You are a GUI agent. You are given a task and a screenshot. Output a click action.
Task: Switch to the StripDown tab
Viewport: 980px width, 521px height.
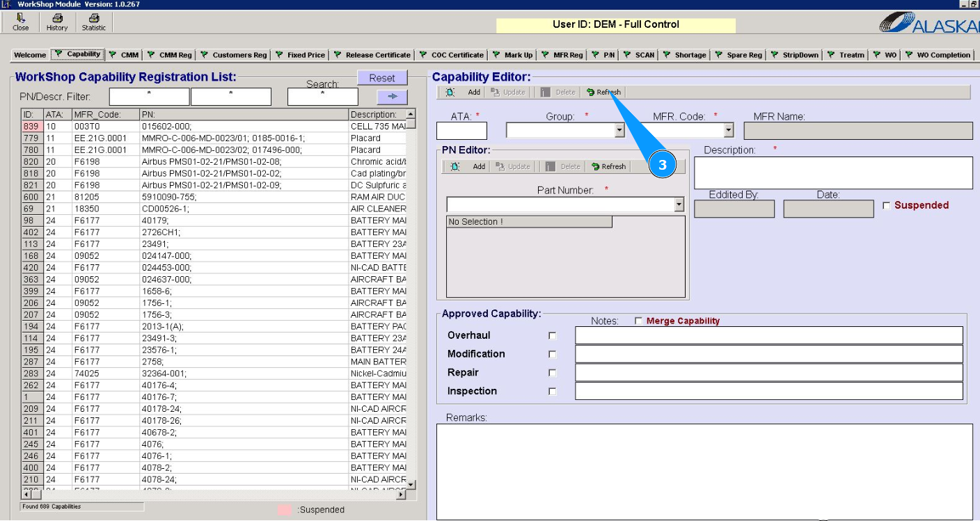(x=795, y=55)
